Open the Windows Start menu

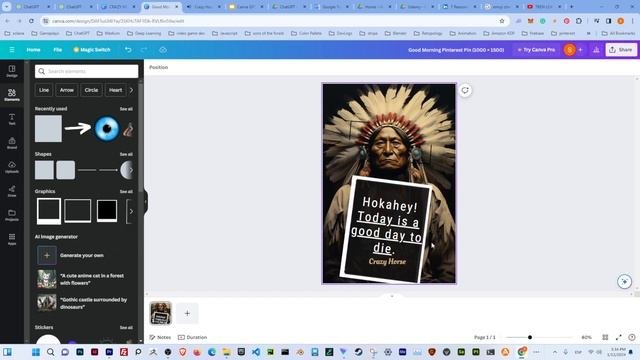[x=36, y=352]
